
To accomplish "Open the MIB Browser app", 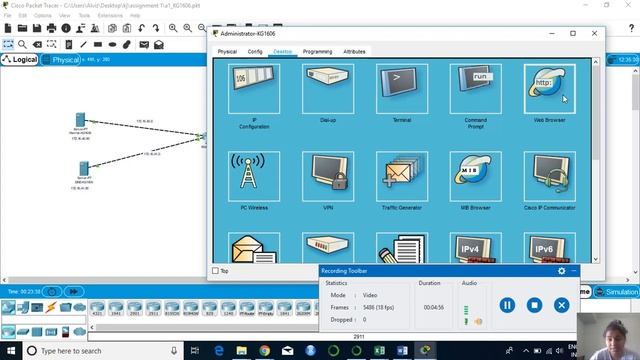I will tap(476, 176).
